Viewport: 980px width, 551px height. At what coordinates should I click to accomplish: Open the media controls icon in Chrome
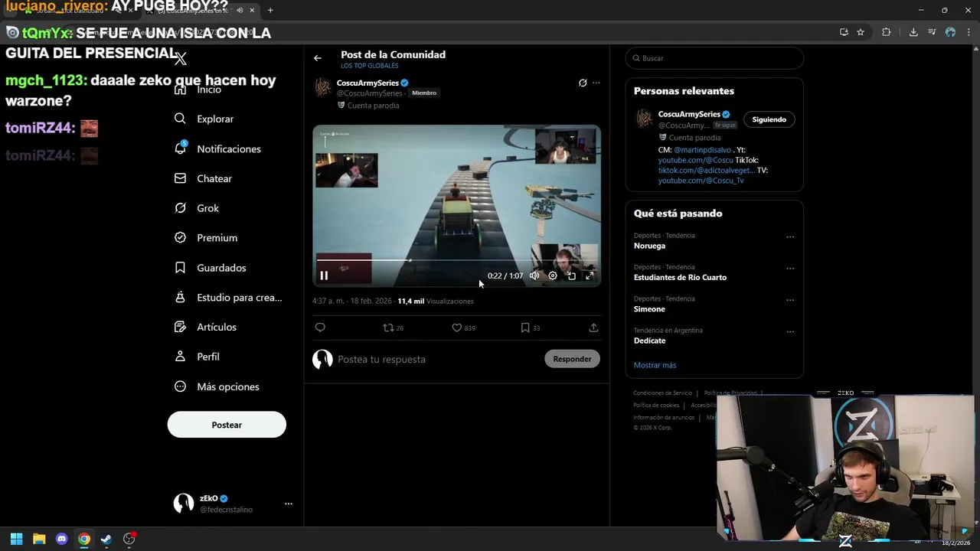(x=932, y=32)
